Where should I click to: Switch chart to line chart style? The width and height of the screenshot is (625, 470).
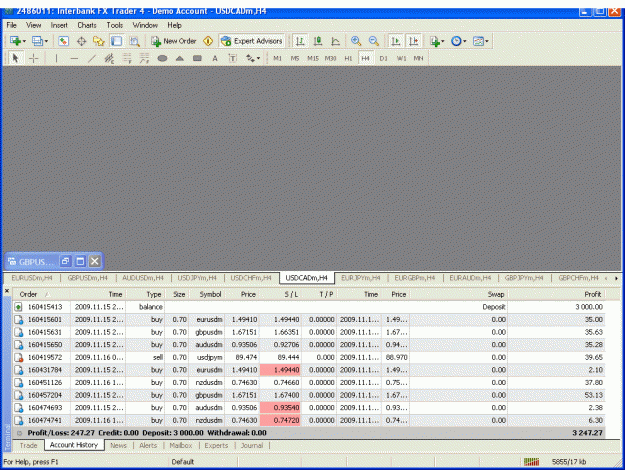pos(335,41)
